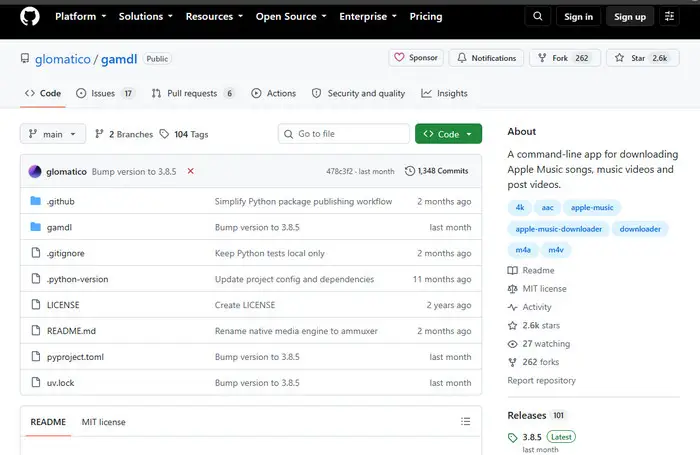Switch to the Pull requests tab

pos(193,93)
